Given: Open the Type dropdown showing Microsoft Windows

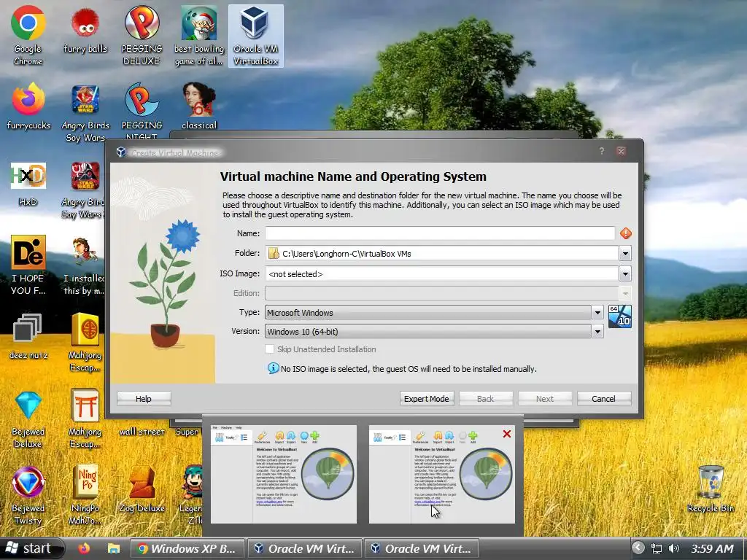Looking at the screenshot, I should [x=434, y=312].
